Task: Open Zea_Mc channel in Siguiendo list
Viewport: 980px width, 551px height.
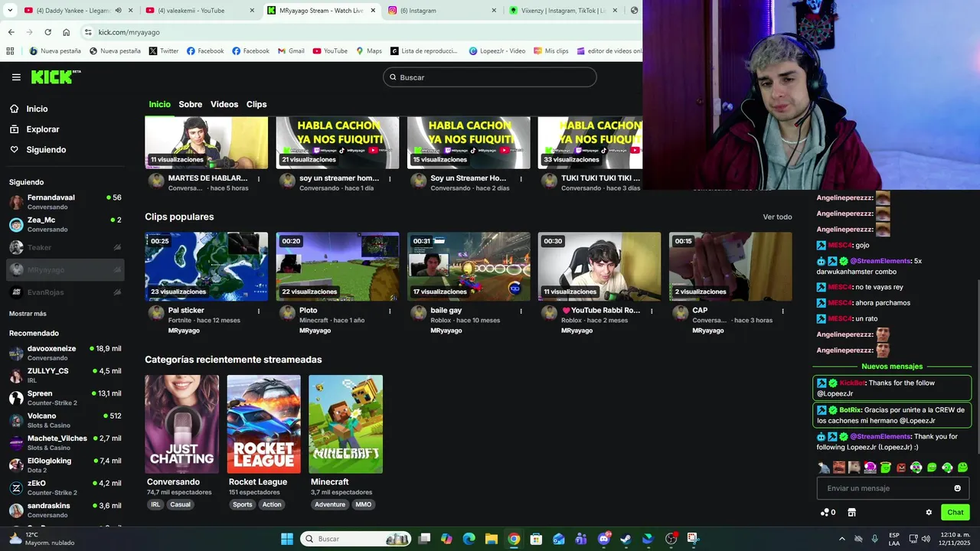Action: click(65, 224)
